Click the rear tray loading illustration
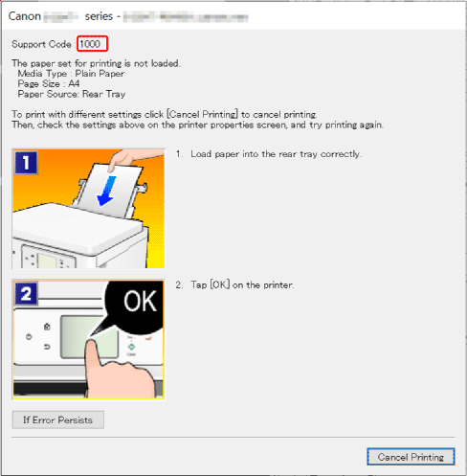467x476 pixels. 88,209
